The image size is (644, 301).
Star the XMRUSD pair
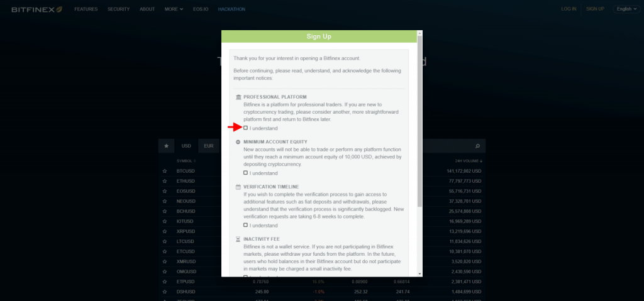[165, 261]
